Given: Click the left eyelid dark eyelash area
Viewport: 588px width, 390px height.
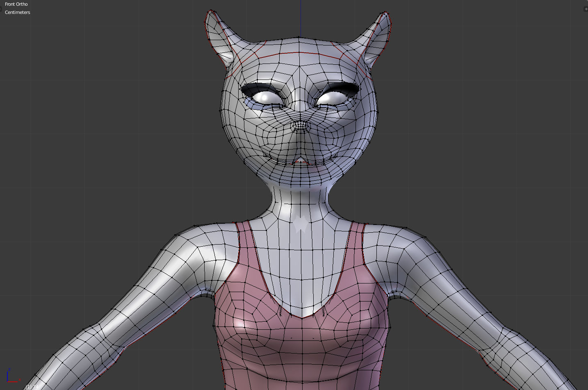Looking at the screenshot, I should tap(259, 87).
